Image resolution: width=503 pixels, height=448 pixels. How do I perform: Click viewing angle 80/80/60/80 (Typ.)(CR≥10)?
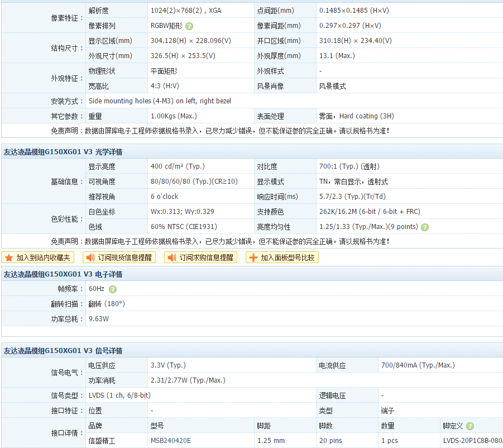tap(194, 182)
